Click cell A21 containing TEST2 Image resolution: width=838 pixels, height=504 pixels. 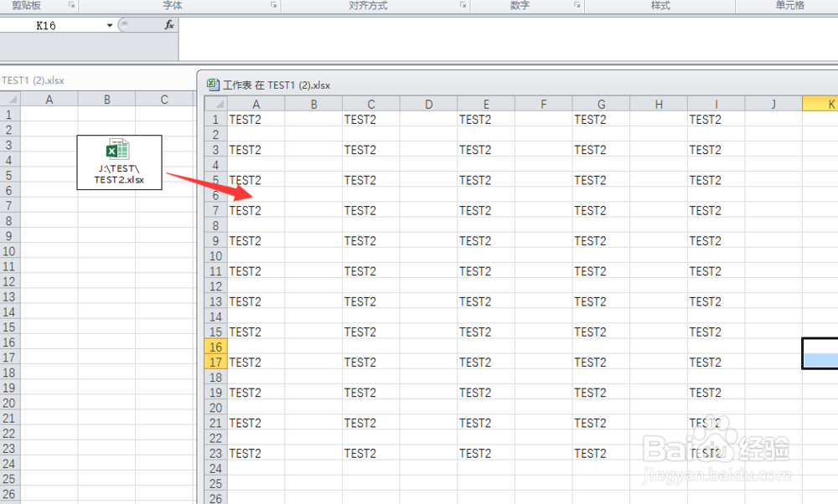256,424
